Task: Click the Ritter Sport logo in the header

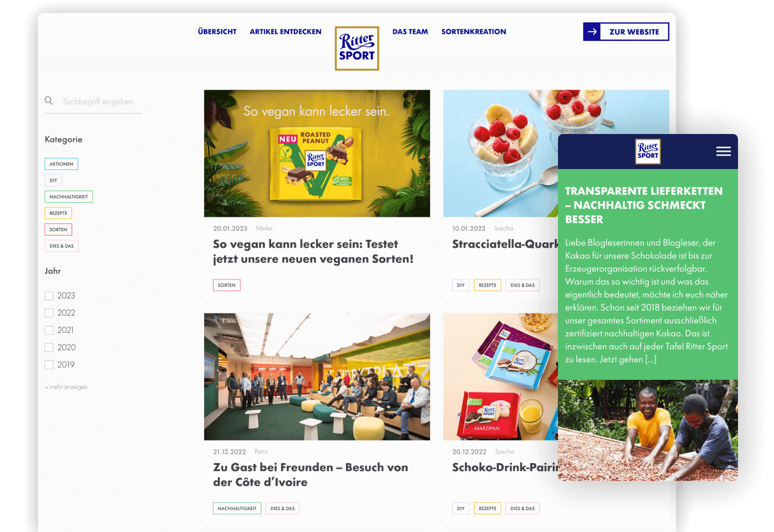Action: [357, 48]
